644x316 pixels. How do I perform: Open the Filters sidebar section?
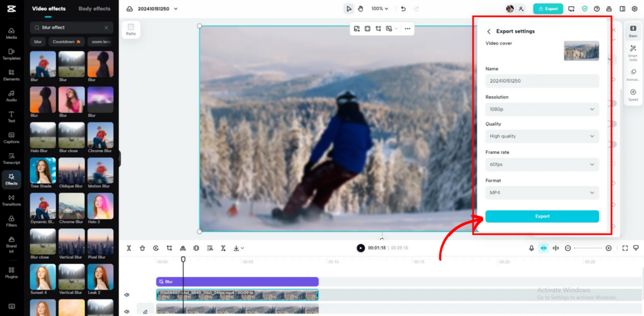pyautogui.click(x=11, y=221)
